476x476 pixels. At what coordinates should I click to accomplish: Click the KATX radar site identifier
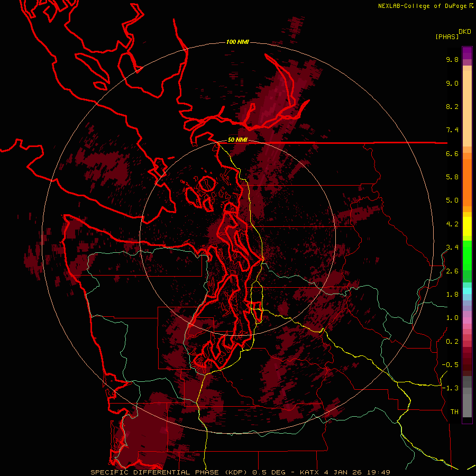[x=309, y=472]
